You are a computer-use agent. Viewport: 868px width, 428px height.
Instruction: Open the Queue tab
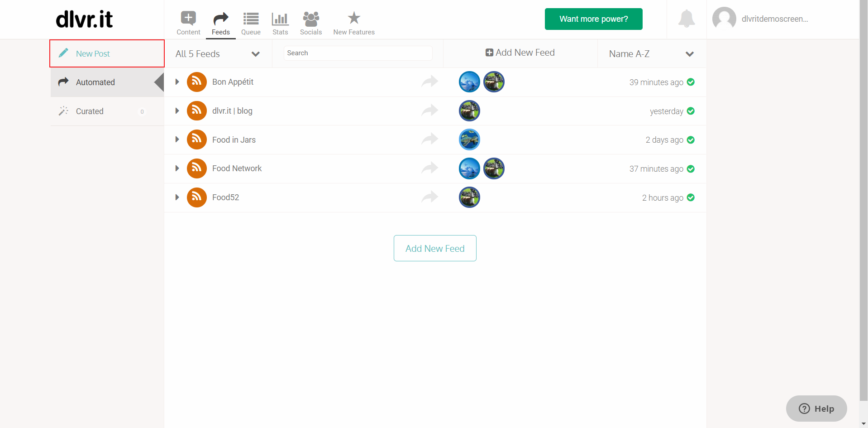[251, 24]
